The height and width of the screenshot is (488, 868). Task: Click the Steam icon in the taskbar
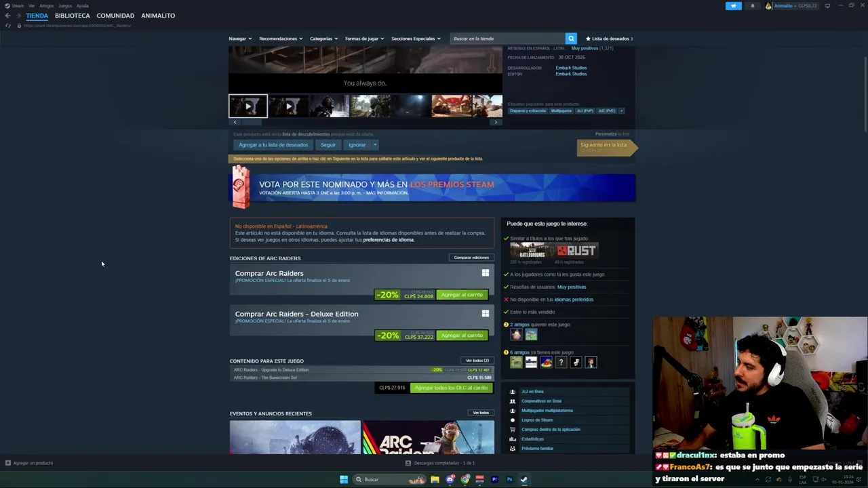click(524, 479)
